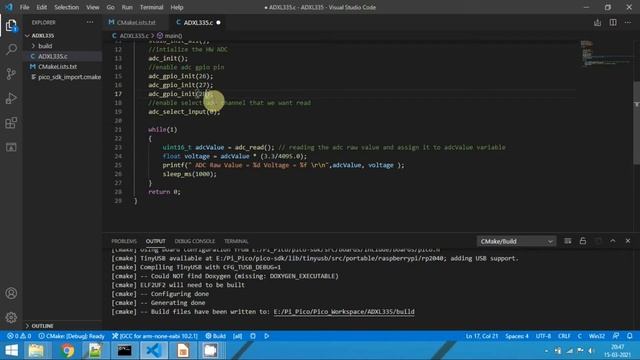Toggle output scroll lock icon

click(x=582, y=241)
